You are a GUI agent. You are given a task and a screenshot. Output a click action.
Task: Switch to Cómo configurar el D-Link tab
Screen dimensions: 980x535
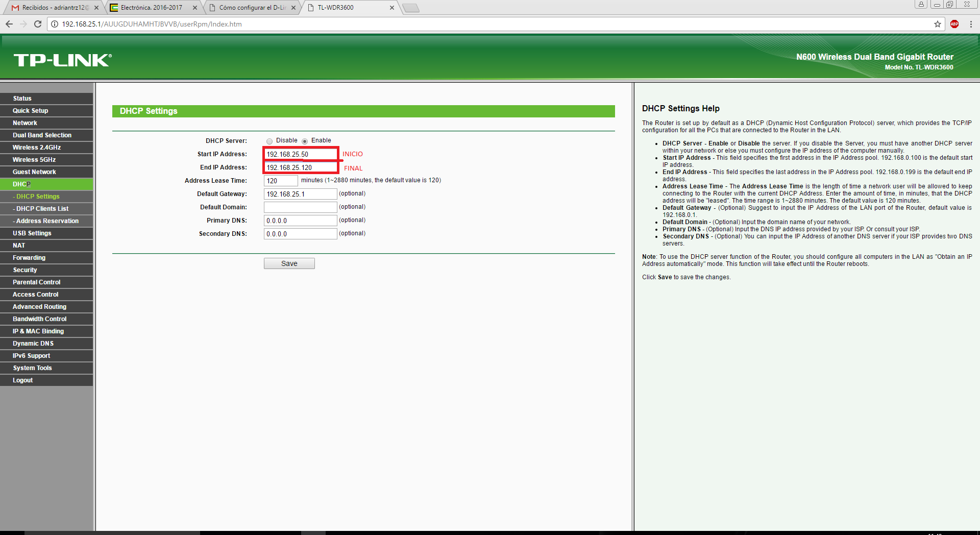tap(250, 8)
